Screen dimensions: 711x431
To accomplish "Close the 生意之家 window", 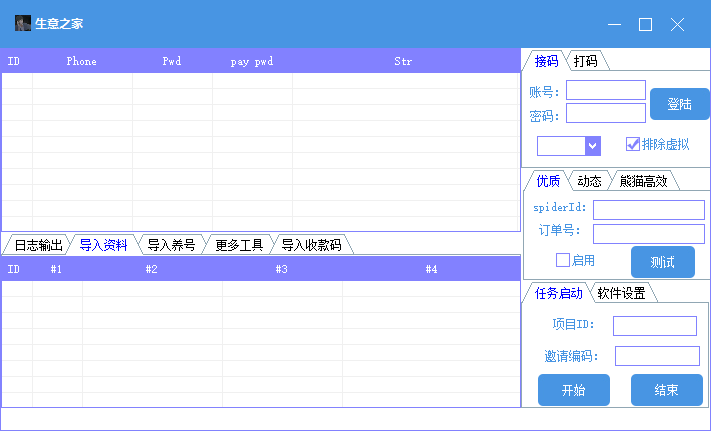I will (x=677, y=24).
